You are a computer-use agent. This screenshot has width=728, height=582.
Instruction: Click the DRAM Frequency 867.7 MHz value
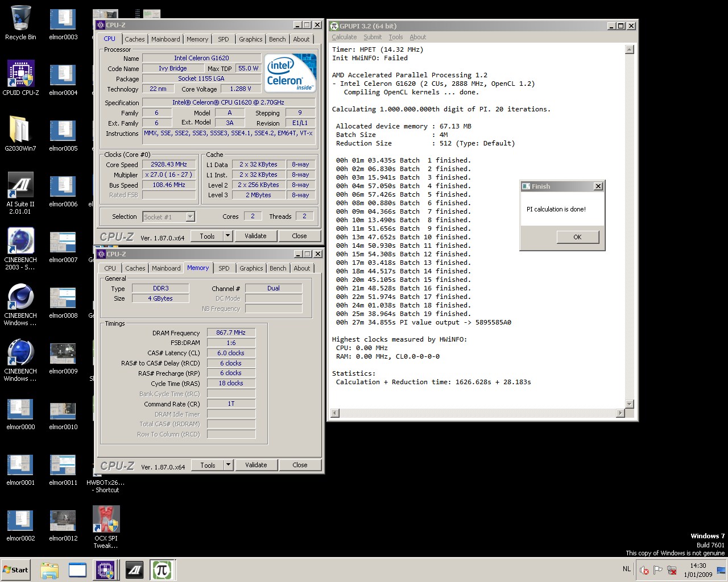pyautogui.click(x=231, y=332)
